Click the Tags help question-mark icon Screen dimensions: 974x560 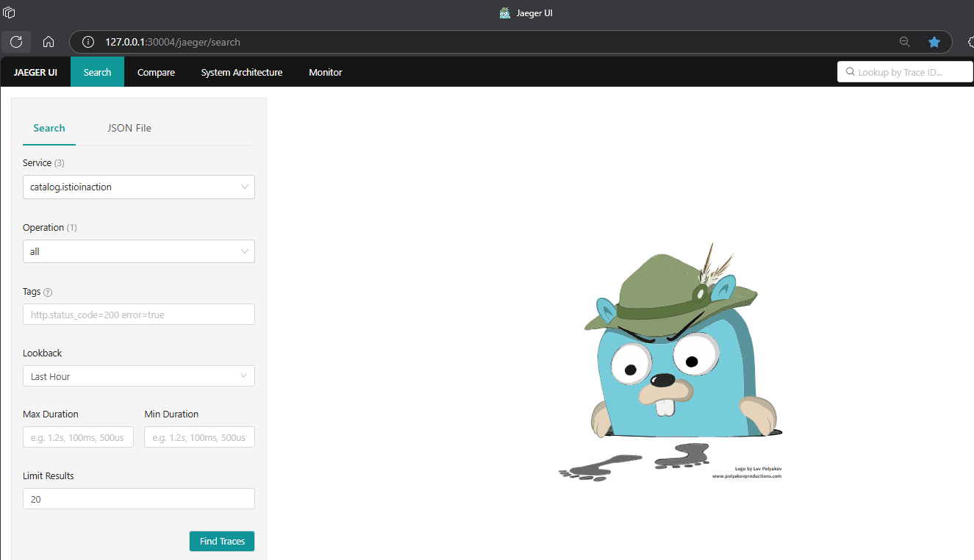[x=48, y=292]
